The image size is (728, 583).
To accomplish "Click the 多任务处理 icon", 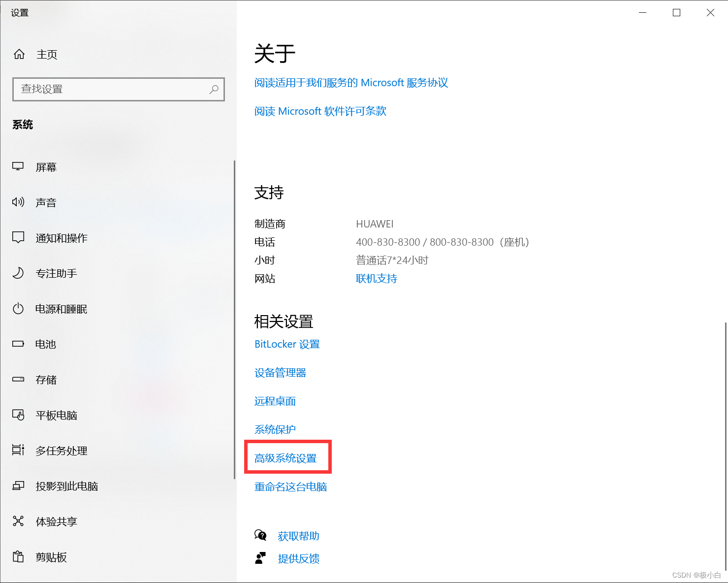I will point(18,451).
